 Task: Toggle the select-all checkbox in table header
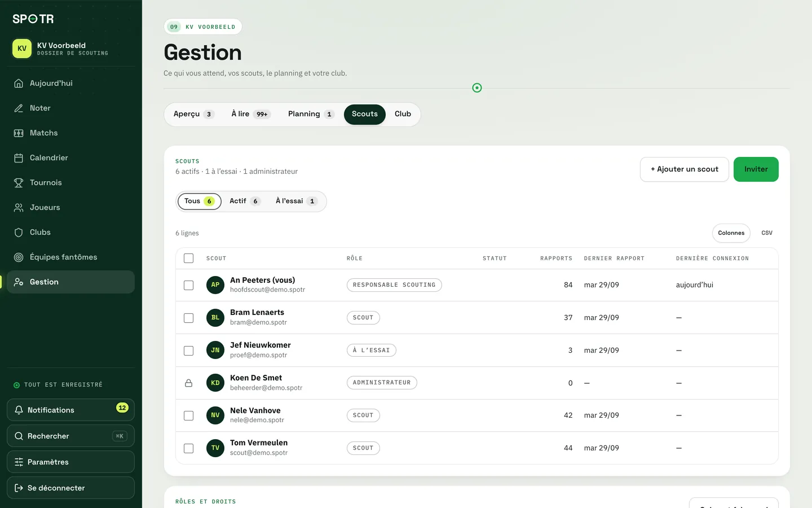tap(189, 258)
